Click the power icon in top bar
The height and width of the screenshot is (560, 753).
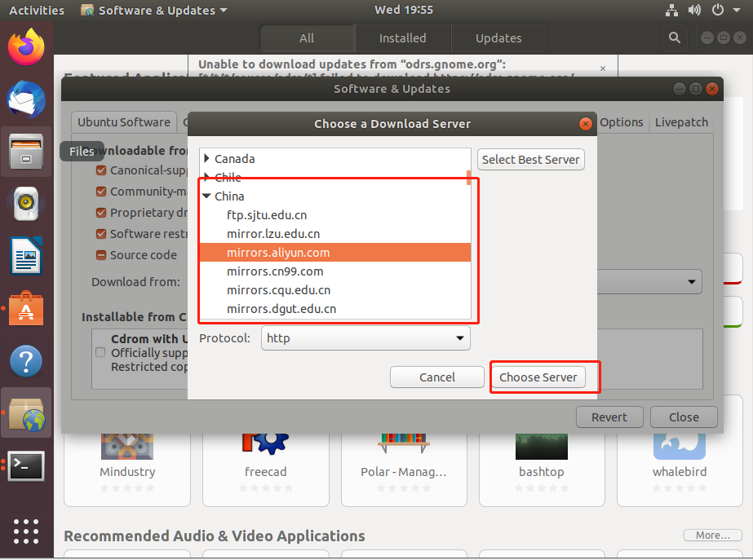[717, 10]
